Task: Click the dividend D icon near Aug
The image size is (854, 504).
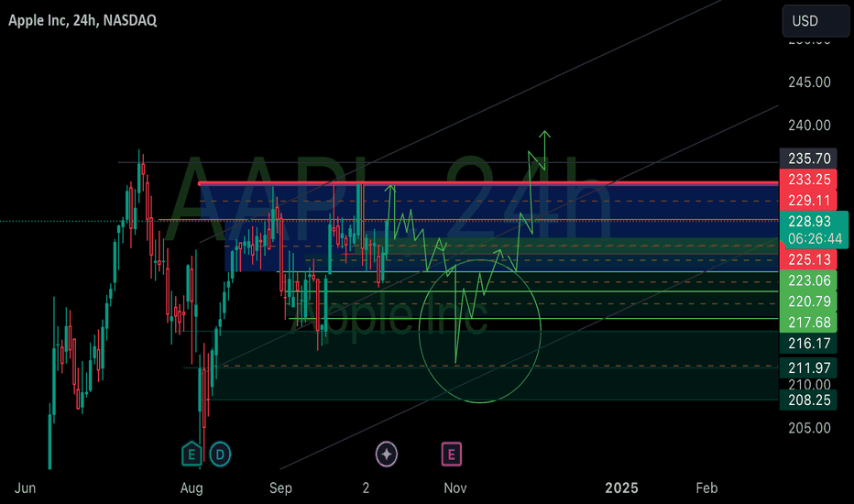Action: (x=220, y=454)
